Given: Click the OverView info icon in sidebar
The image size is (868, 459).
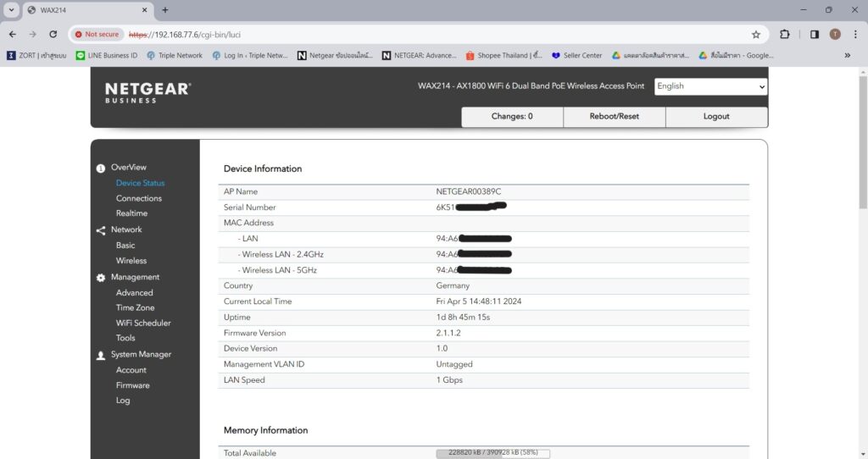Looking at the screenshot, I should click(x=100, y=169).
